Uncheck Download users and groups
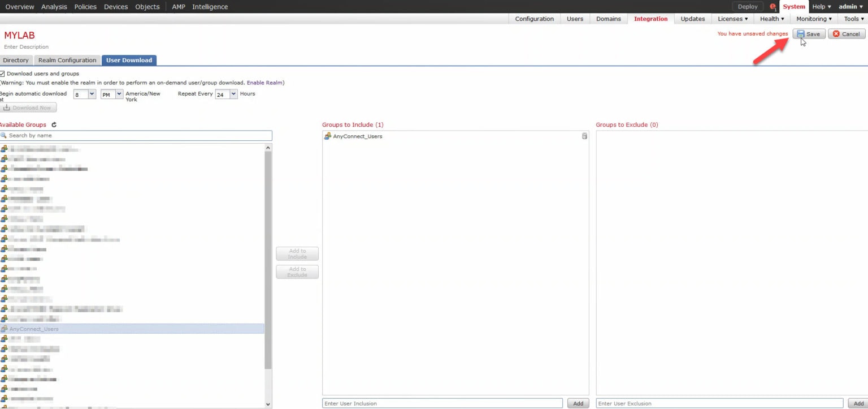The height and width of the screenshot is (409, 868). coord(3,73)
